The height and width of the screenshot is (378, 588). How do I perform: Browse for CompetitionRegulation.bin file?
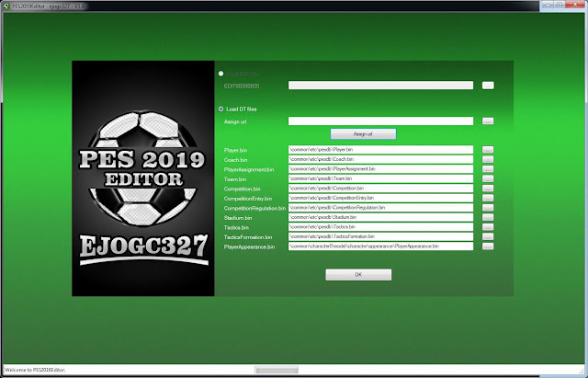488,208
